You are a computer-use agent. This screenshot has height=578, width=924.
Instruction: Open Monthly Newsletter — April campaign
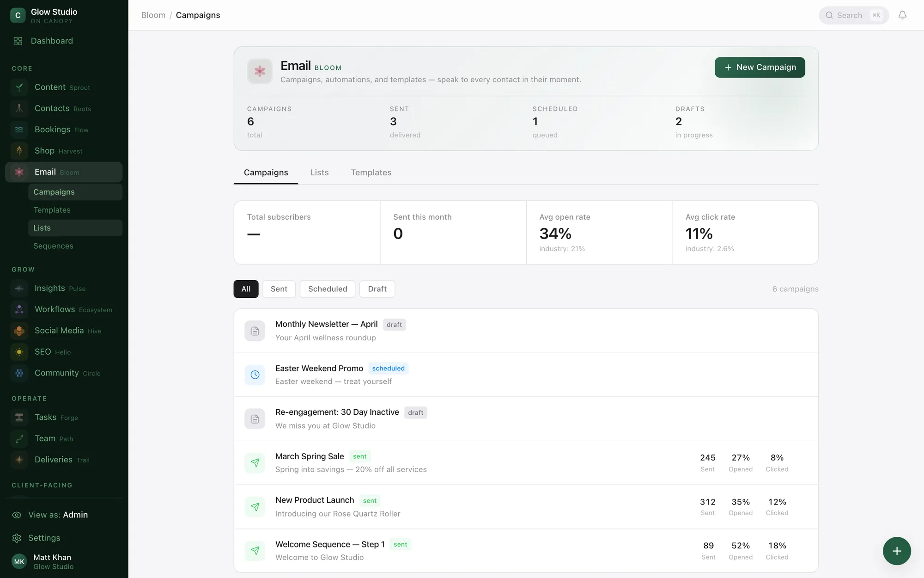coord(526,331)
